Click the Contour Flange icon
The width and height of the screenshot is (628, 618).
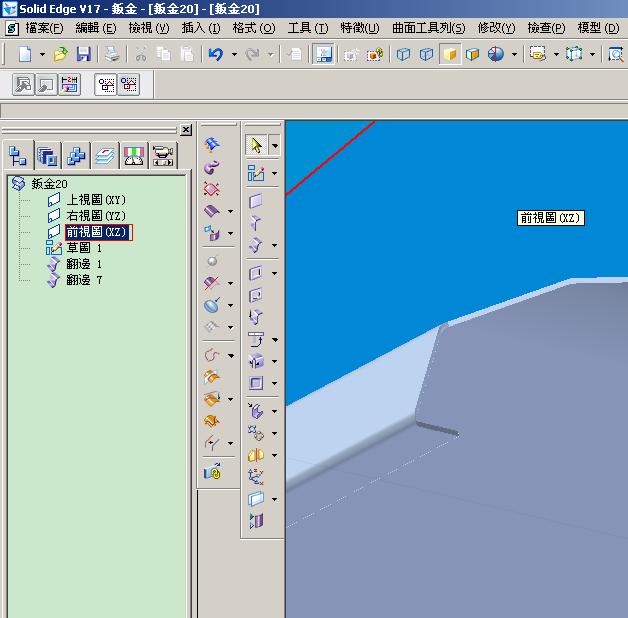click(256, 245)
